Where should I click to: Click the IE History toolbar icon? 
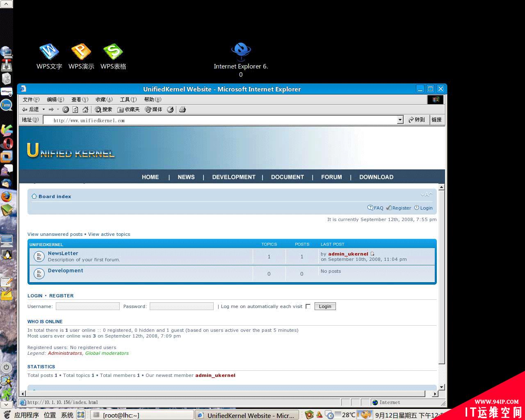coord(170,110)
